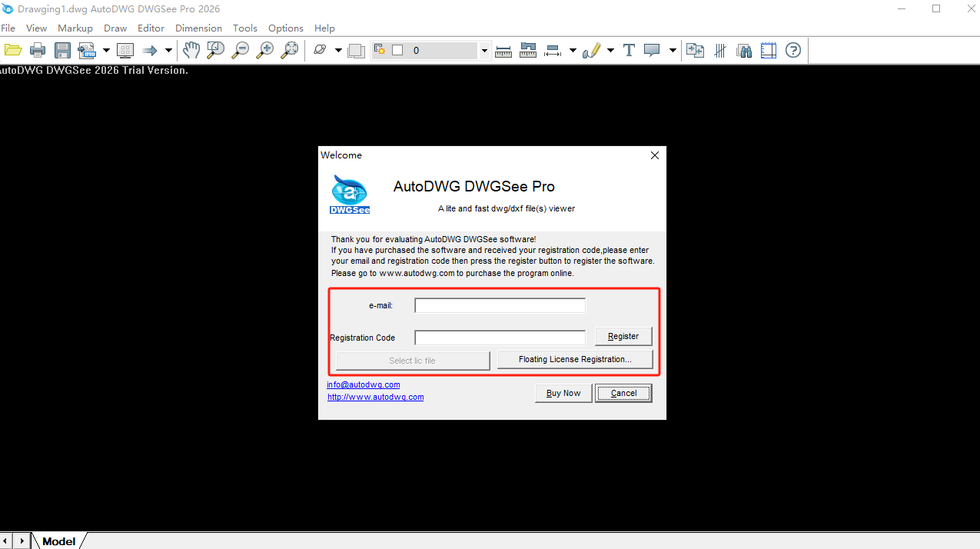This screenshot has width=980, height=549.
Task: Click the Print icon in toolbar
Action: pyautogui.click(x=38, y=51)
